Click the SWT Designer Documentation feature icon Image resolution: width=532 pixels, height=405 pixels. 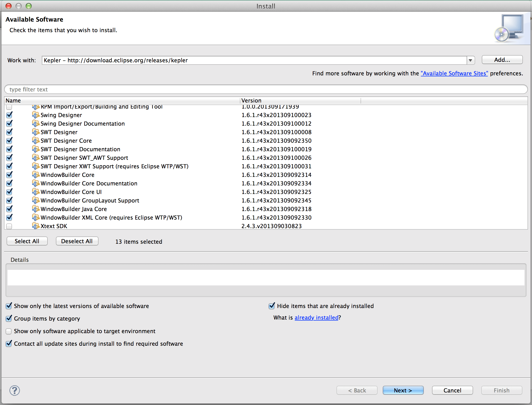tap(36, 149)
